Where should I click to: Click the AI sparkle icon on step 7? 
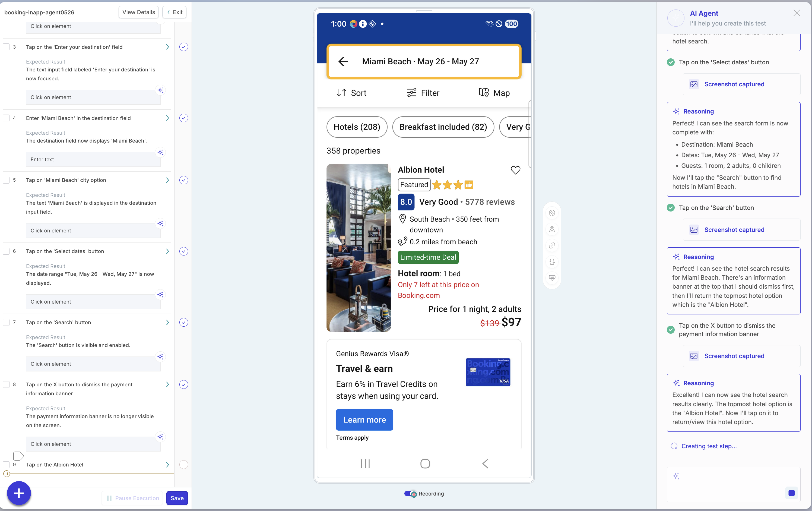tap(160, 357)
